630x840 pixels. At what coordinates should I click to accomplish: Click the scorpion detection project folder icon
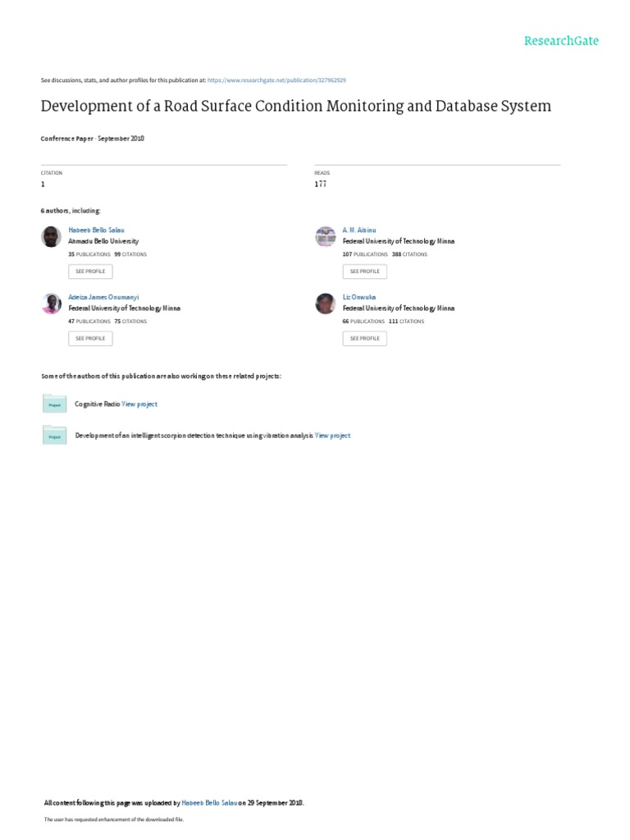tap(55, 435)
